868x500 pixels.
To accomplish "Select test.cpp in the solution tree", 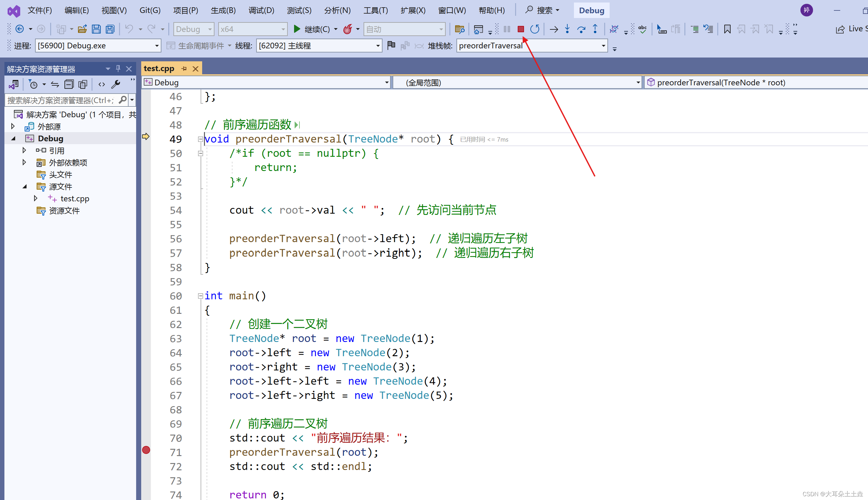I will pyautogui.click(x=75, y=198).
